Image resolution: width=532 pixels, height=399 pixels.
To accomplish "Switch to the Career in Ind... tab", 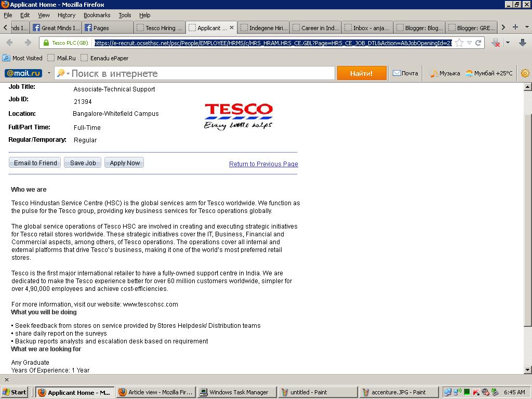I will (x=315, y=28).
